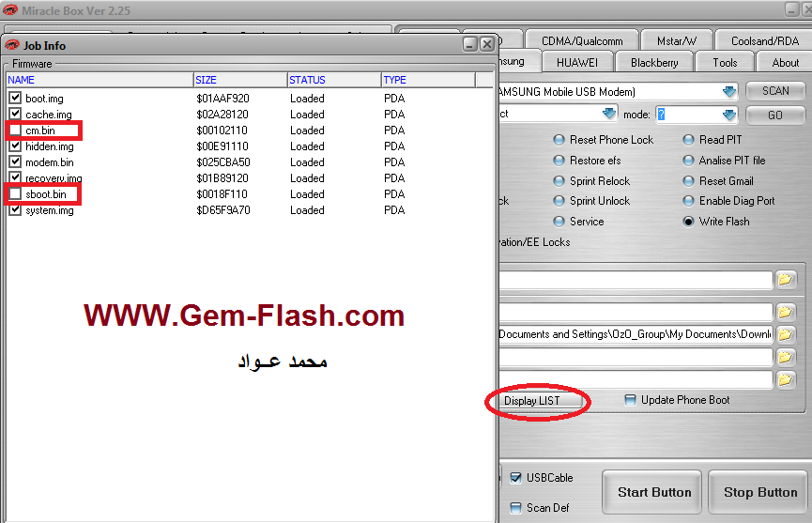This screenshot has width=812, height=523.
Task: Check the sboot.bin checkbox
Action: (x=15, y=193)
